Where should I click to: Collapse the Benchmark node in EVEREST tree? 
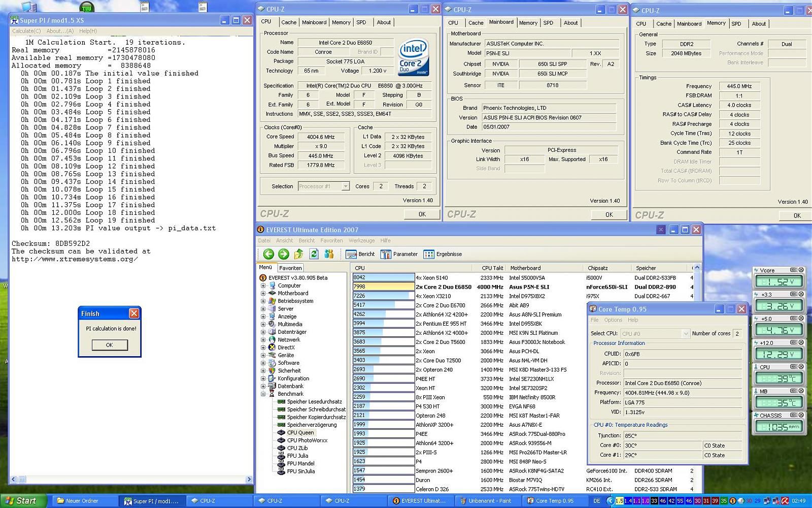pyautogui.click(x=263, y=394)
